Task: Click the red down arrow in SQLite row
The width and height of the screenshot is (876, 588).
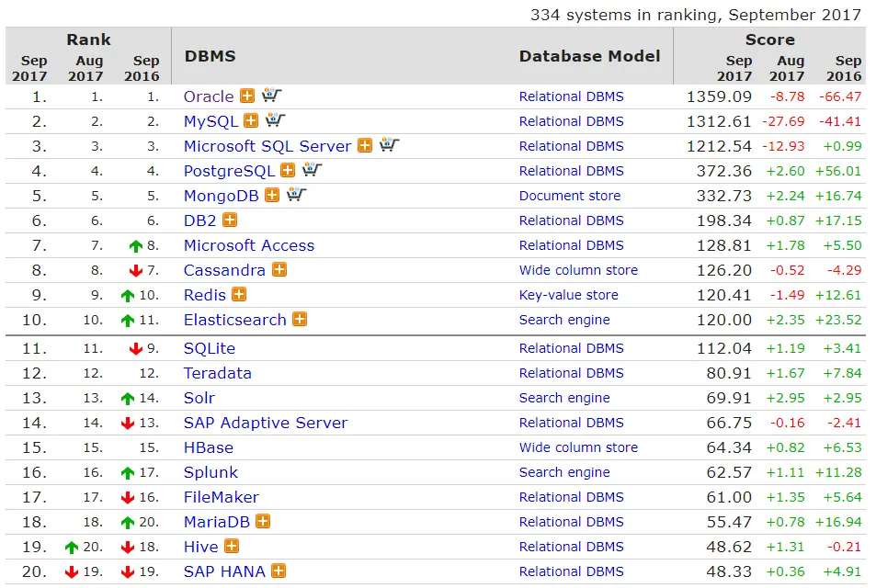Action: pyautogui.click(x=136, y=349)
